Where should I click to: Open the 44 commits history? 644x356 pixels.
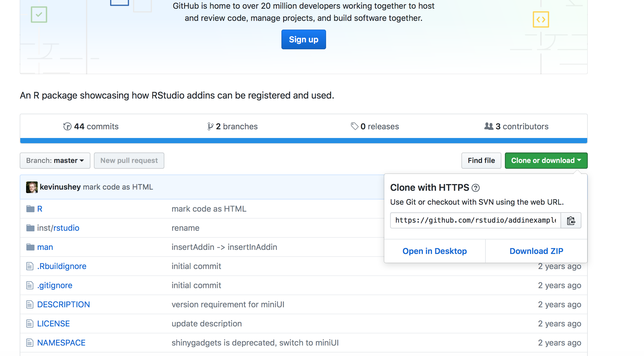click(x=91, y=126)
